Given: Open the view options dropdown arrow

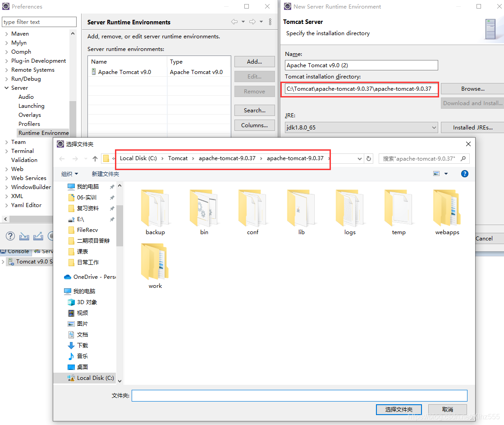Looking at the screenshot, I should [446, 174].
